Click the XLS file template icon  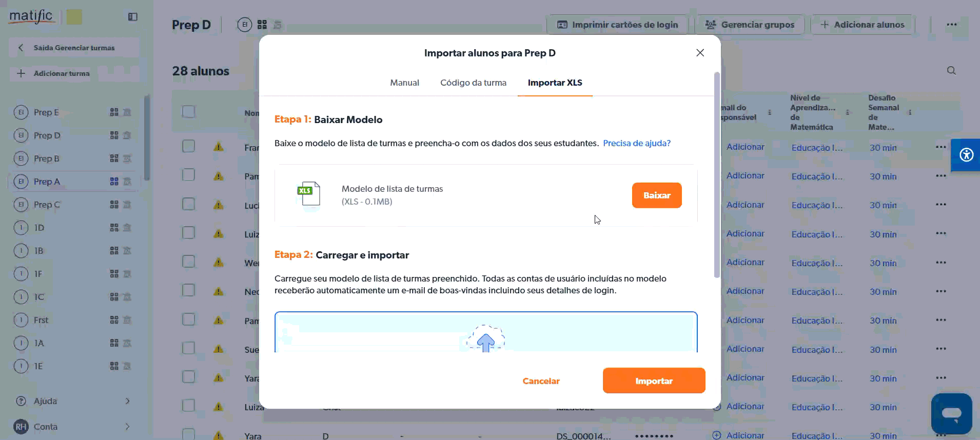(x=309, y=194)
